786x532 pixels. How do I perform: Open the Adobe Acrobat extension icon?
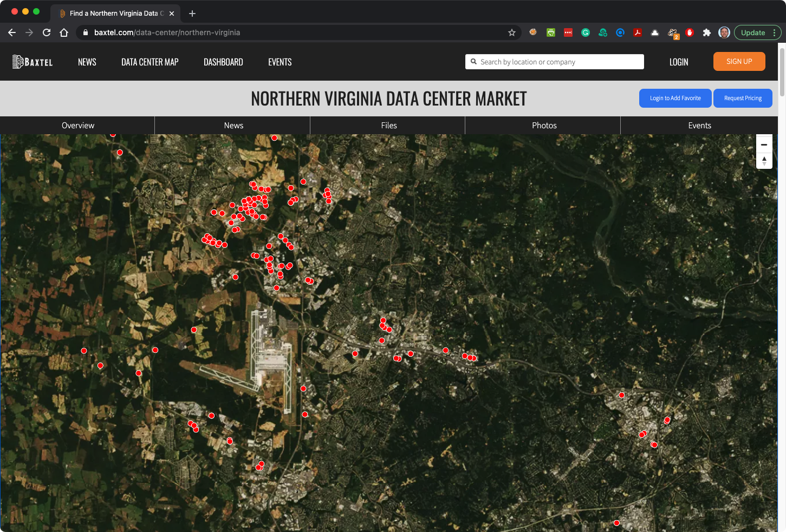pos(638,32)
